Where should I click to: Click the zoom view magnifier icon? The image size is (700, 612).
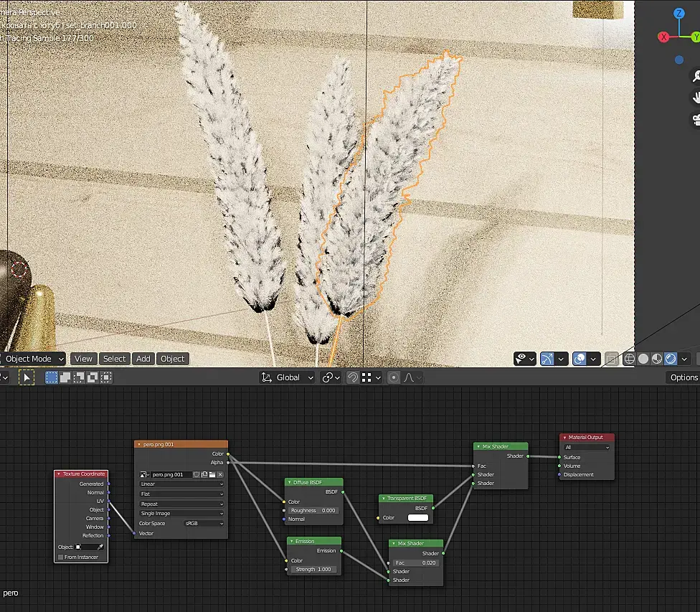696,76
